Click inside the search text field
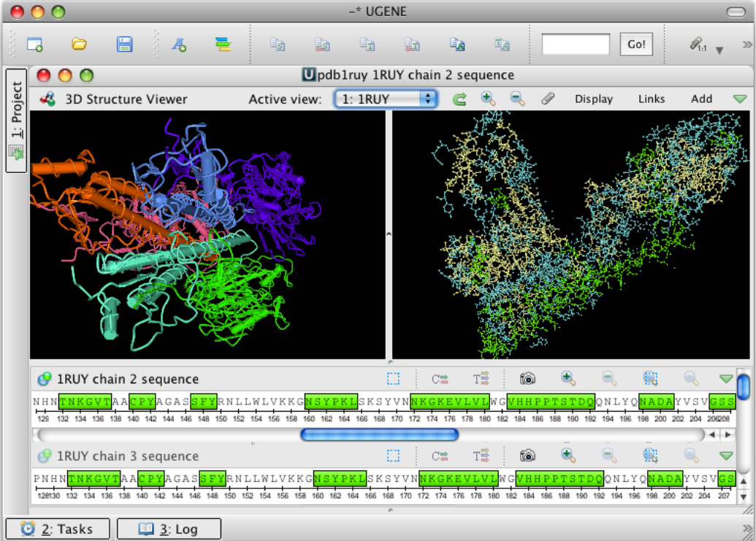The width and height of the screenshot is (756, 541). (576, 44)
